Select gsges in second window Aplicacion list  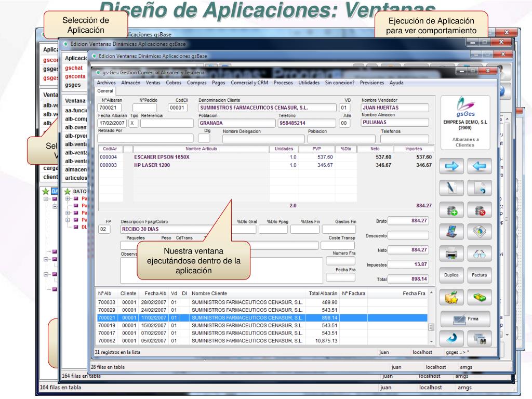point(73,85)
